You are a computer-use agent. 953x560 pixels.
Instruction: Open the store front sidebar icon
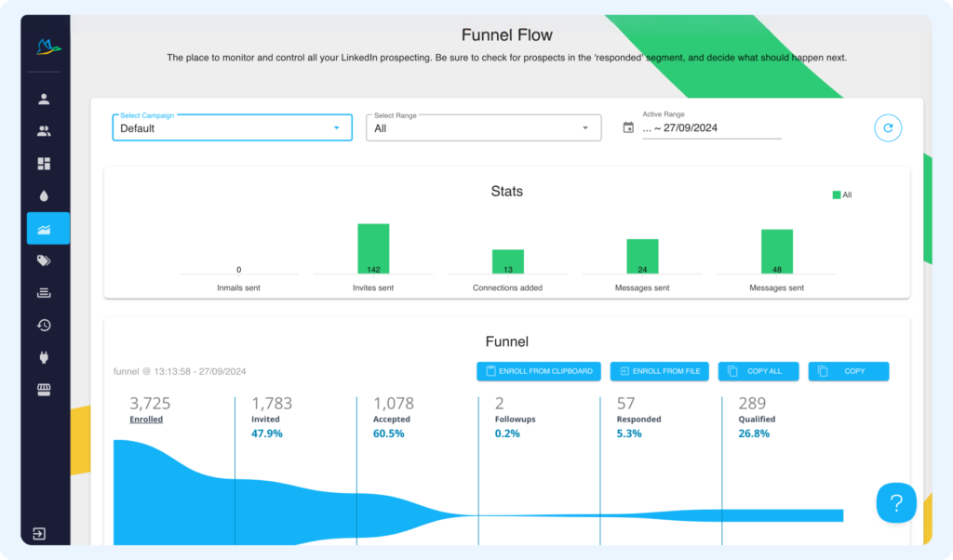[44, 390]
